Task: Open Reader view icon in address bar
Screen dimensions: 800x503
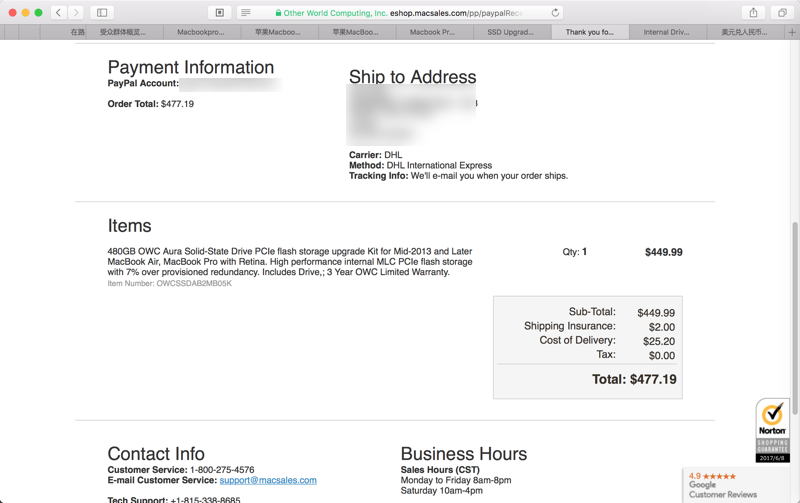Action: point(246,13)
